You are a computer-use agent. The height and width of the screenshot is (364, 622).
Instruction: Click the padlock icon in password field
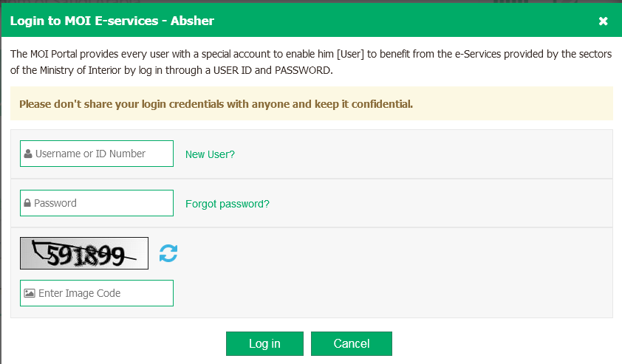click(27, 203)
